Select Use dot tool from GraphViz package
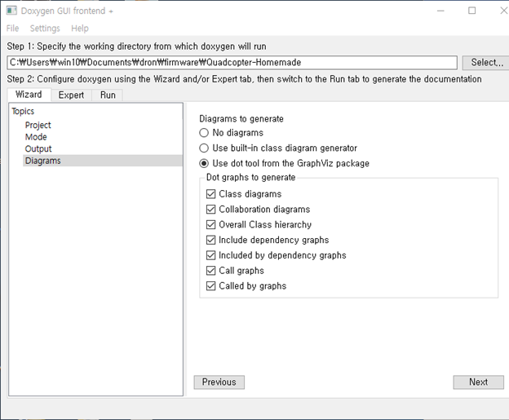The image size is (509, 420). (204, 163)
